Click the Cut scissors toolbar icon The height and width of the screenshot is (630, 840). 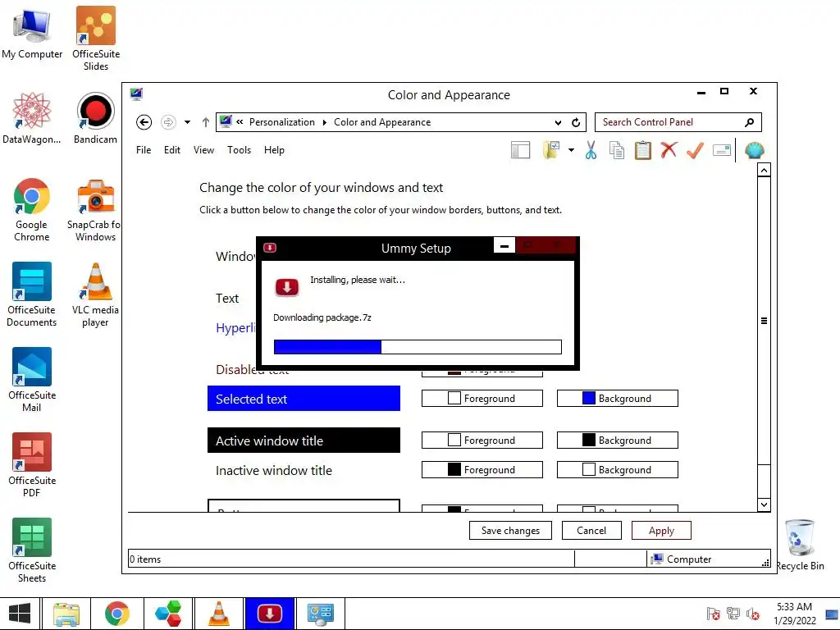point(591,150)
